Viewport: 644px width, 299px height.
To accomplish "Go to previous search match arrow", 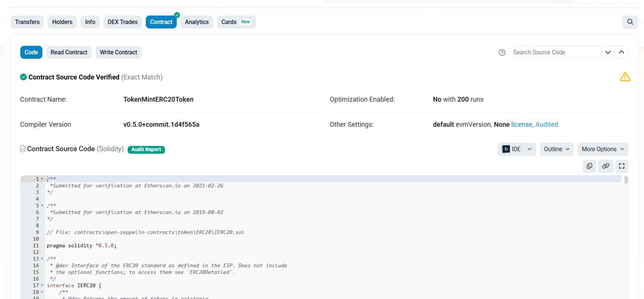I will pyautogui.click(x=621, y=52).
